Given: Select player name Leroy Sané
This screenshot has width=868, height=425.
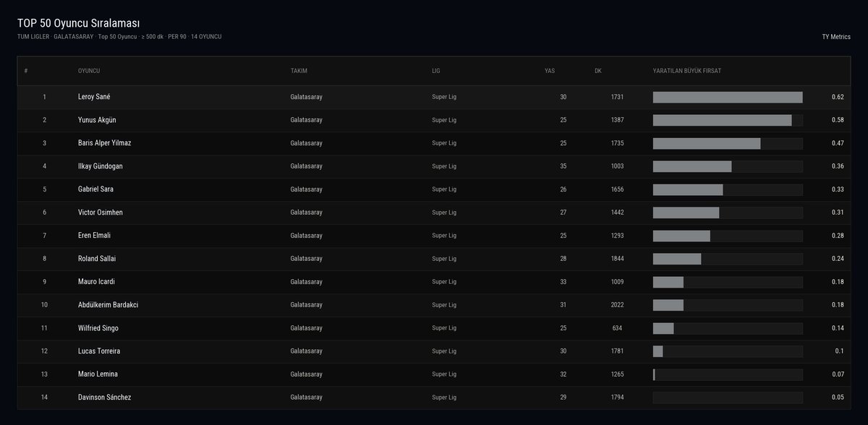Looking at the screenshot, I should click(x=94, y=97).
